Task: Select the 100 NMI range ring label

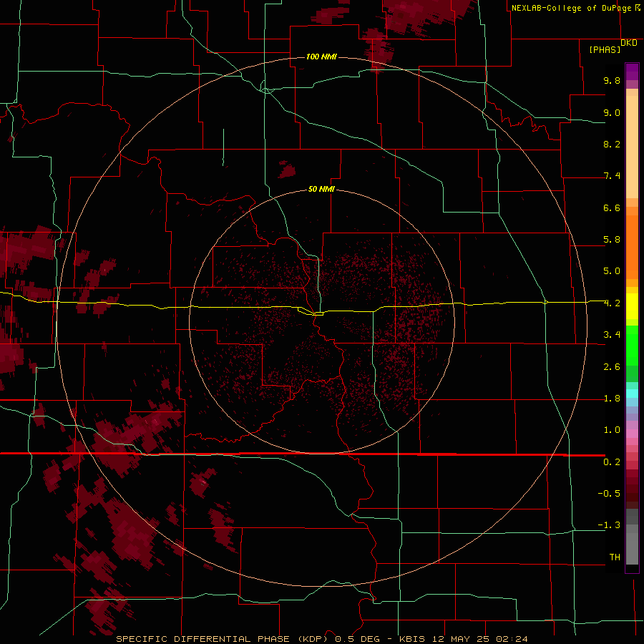Action: coord(321,57)
